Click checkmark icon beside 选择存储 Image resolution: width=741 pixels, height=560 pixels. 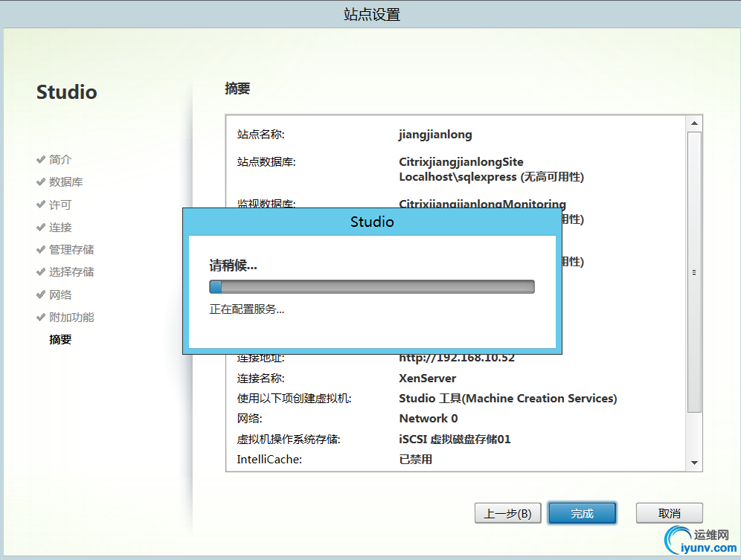[41, 271]
